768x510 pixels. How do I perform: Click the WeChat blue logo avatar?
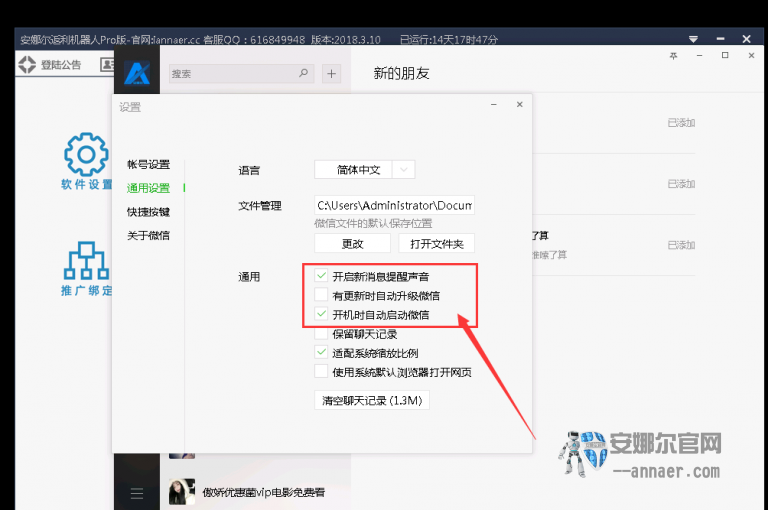click(137, 73)
